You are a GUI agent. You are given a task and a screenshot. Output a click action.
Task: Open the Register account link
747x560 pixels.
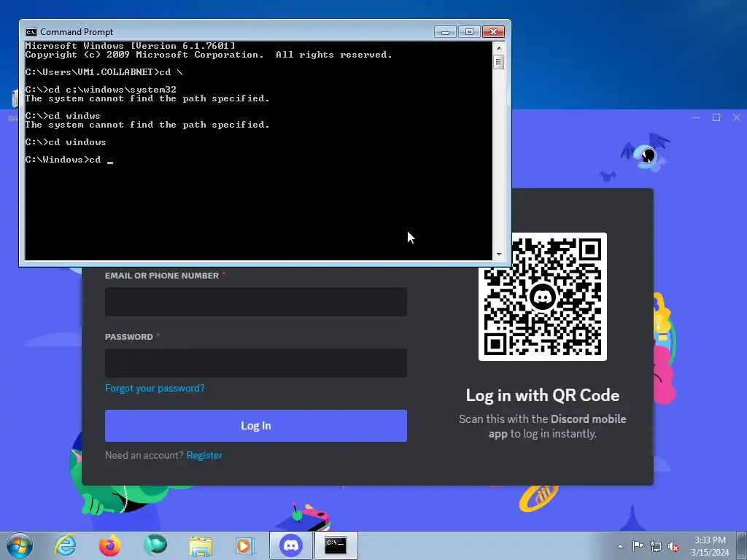[204, 455]
